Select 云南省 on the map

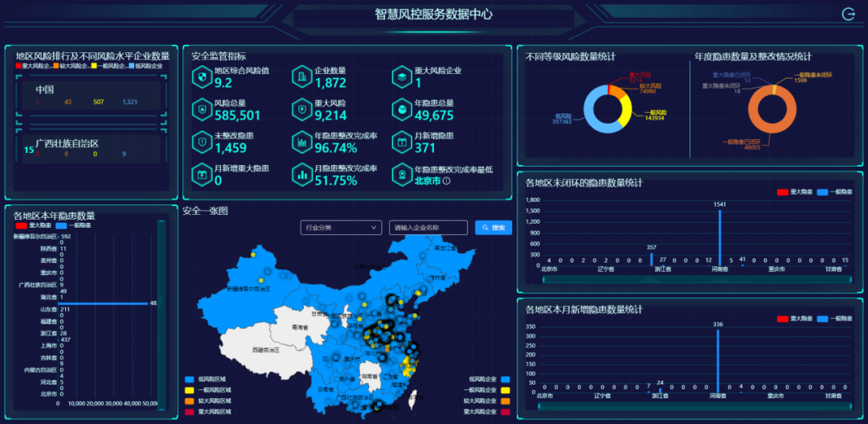[x=325, y=389]
